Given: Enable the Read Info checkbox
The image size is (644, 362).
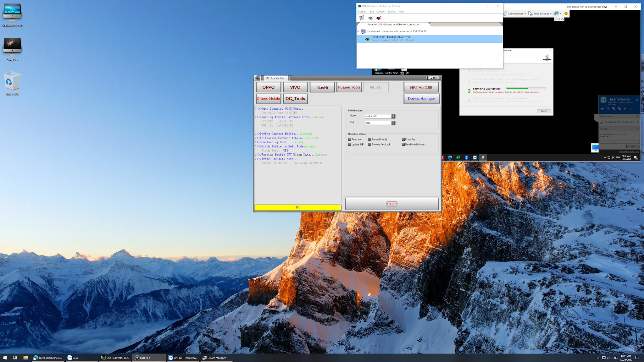Looking at the screenshot, I should click(x=349, y=139).
